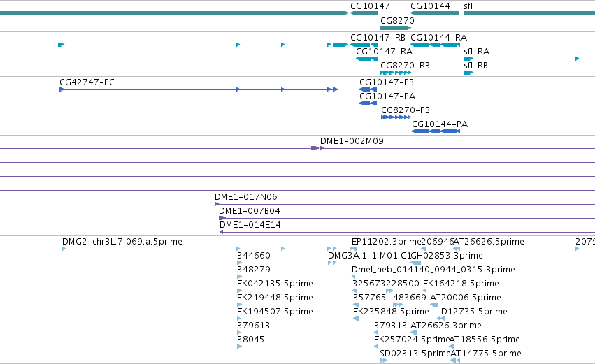Open the 379313 EST label
This screenshot has width=595, height=364.
click(x=390, y=326)
